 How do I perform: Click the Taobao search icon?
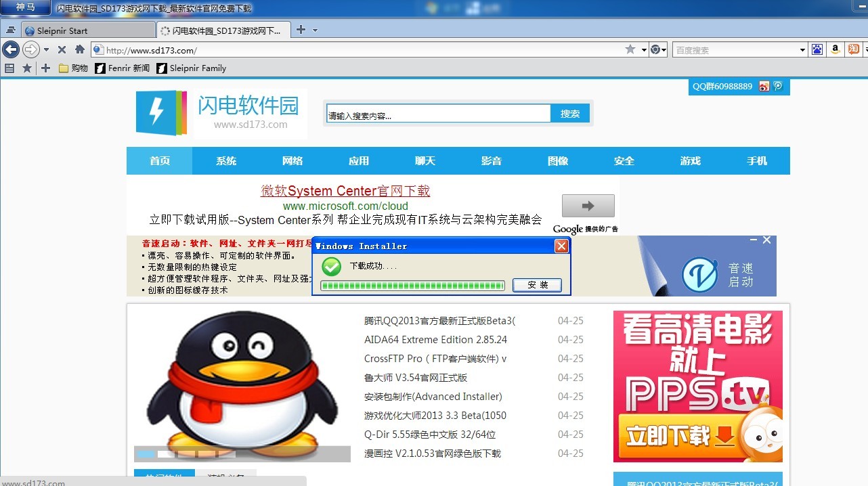(x=854, y=49)
